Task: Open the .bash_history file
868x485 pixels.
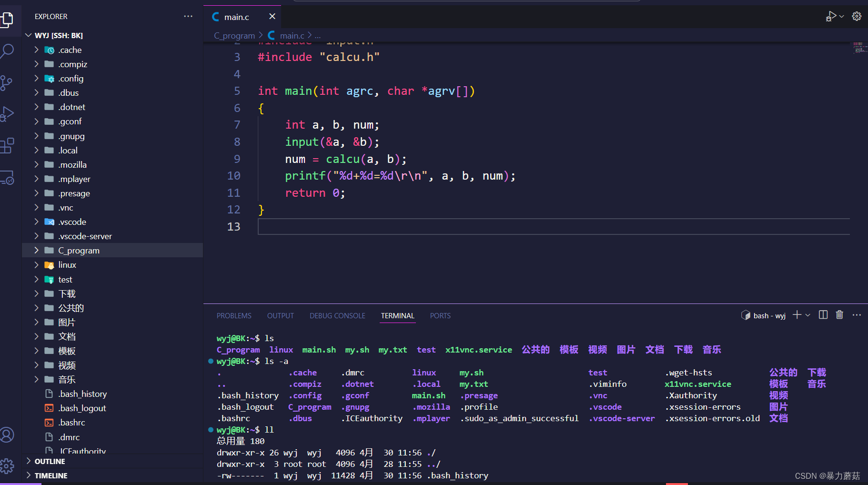Action: [113, 394]
